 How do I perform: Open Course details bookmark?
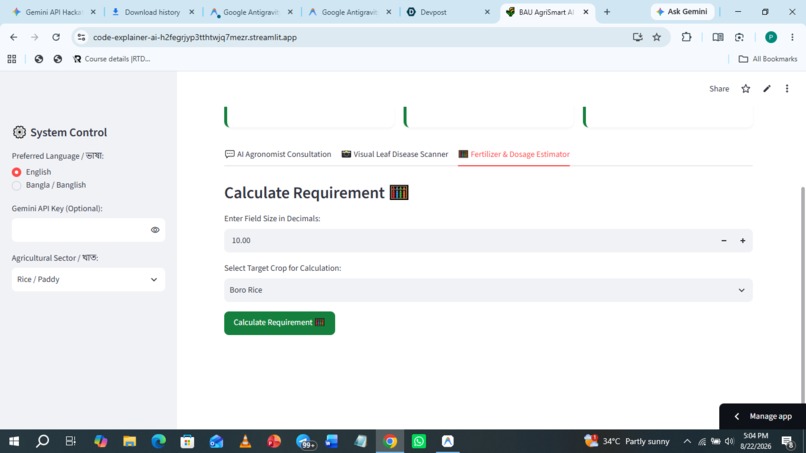point(112,59)
